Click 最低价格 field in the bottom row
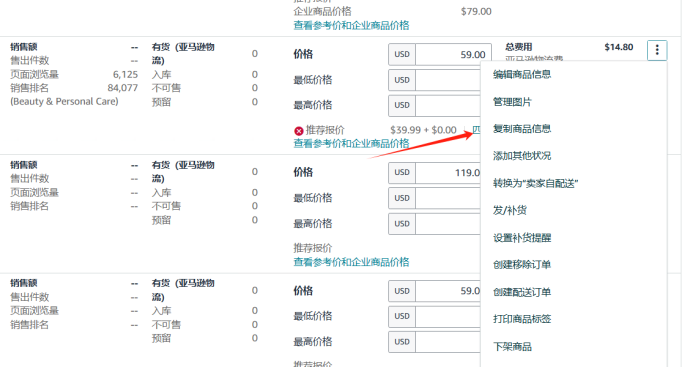 [x=448, y=316]
